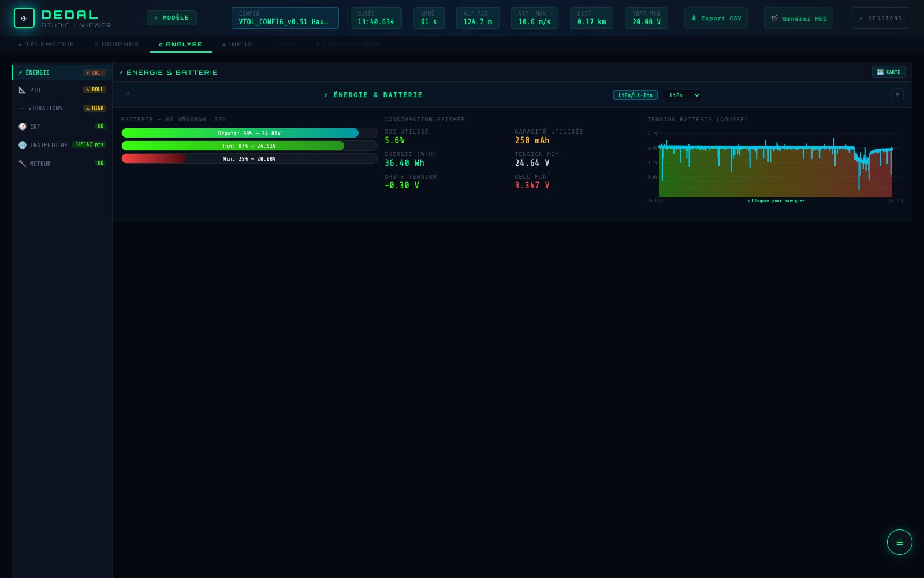Click the 250 mAh capacity value
The height and width of the screenshot is (578, 924).
tap(532, 140)
